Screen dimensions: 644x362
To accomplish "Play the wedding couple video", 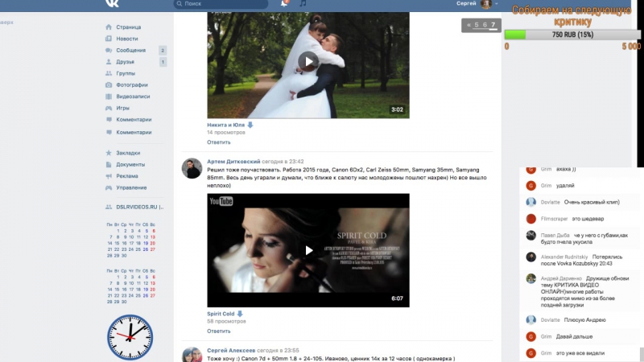I will [308, 60].
